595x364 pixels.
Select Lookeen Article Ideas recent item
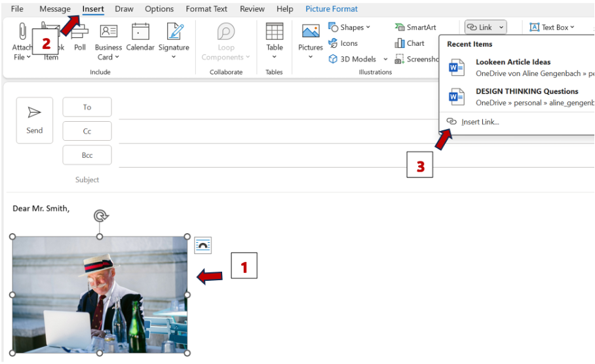click(513, 62)
